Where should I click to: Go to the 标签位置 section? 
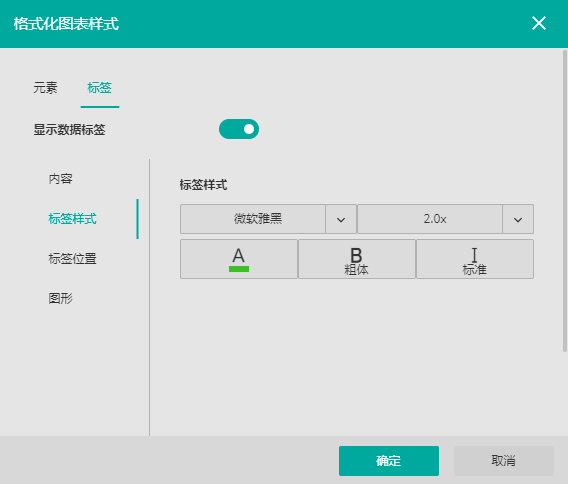[72, 259]
